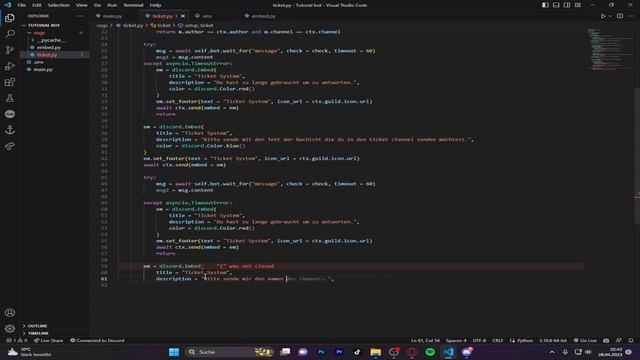Screen dimensions: 640x360
Task: Click the cogs breadcrumb segment
Action: (102, 25)
